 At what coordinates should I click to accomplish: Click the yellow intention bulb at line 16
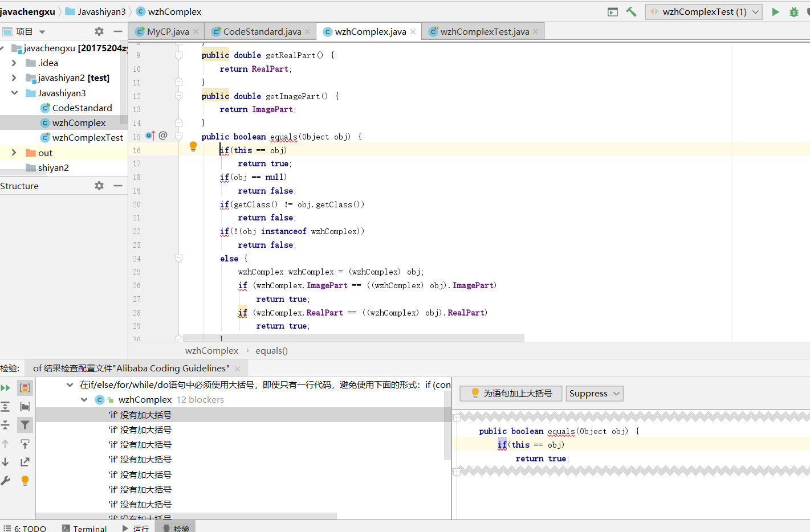193,146
